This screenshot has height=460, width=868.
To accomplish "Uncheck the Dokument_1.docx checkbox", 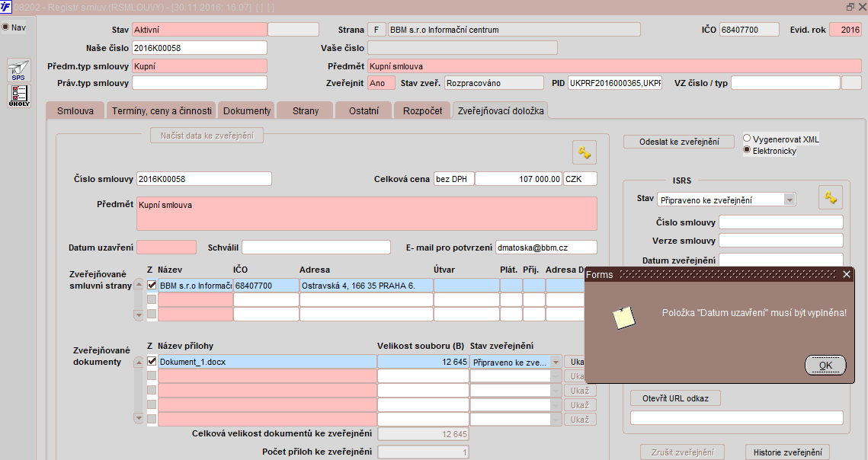I will point(152,362).
